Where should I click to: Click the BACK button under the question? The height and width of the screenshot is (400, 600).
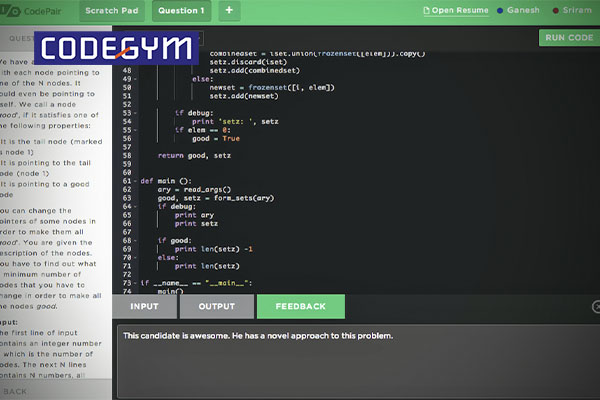[x=20, y=391]
